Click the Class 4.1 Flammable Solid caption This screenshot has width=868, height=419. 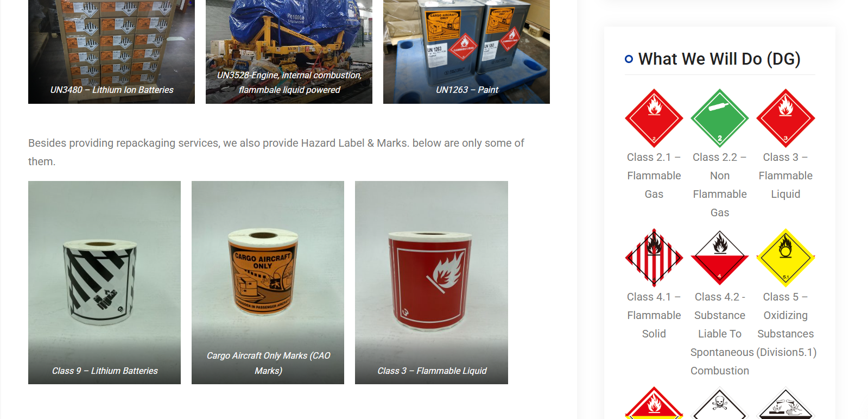point(654,315)
